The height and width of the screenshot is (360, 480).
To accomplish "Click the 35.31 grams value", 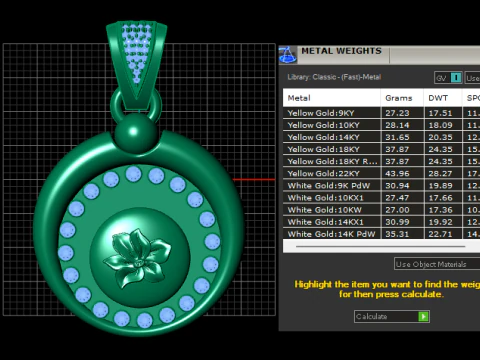I will pyautogui.click(x=397, y=234).
